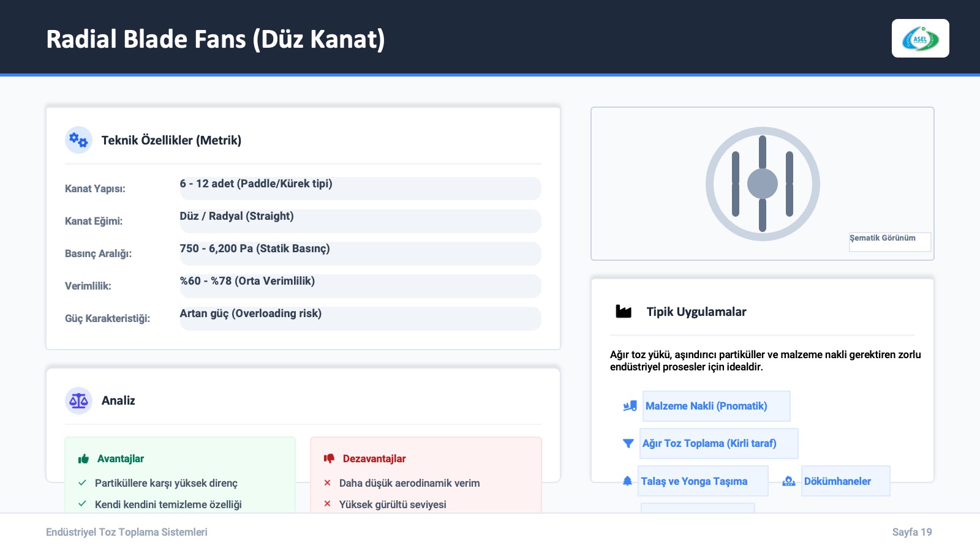The height and width of the screenshot is (551, 980).
Task: Click the radial fan schematic image
Action: click(762, 184)
